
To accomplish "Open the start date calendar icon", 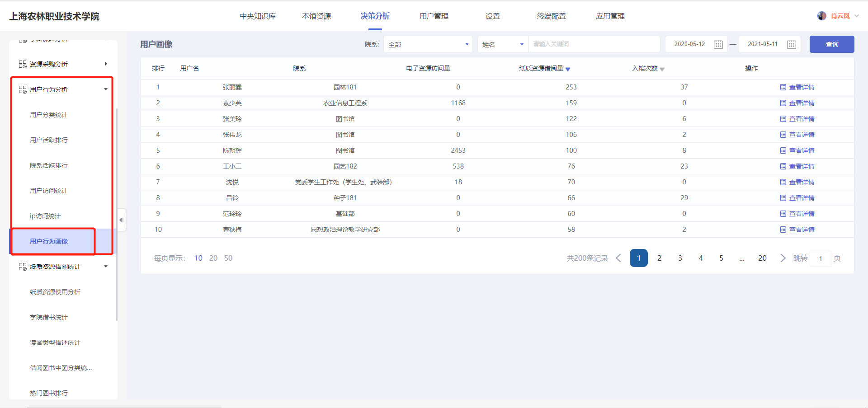I will (718, 44).
